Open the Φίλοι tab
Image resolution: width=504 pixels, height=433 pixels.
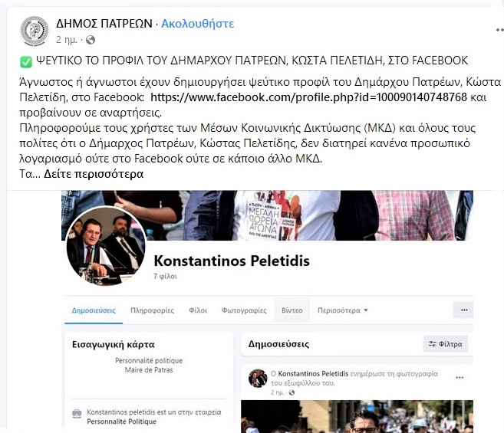point(198,310)
